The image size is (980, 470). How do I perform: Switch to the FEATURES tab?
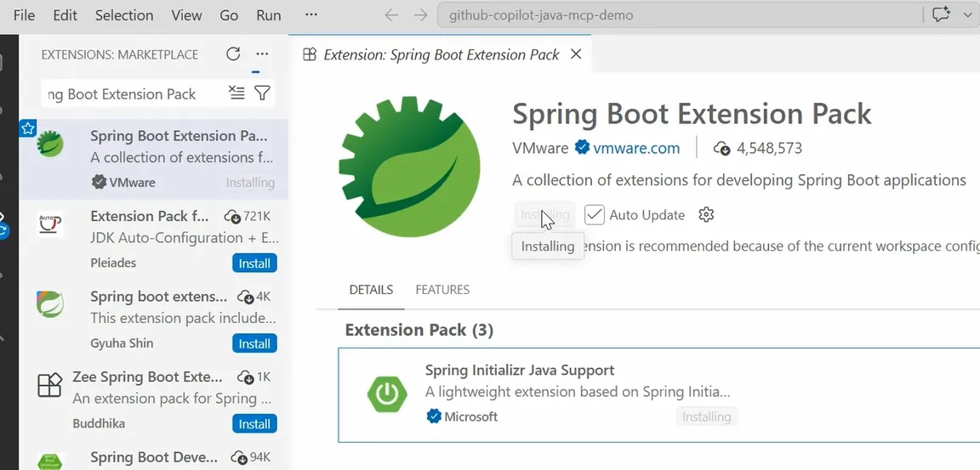tap(442, 290)
